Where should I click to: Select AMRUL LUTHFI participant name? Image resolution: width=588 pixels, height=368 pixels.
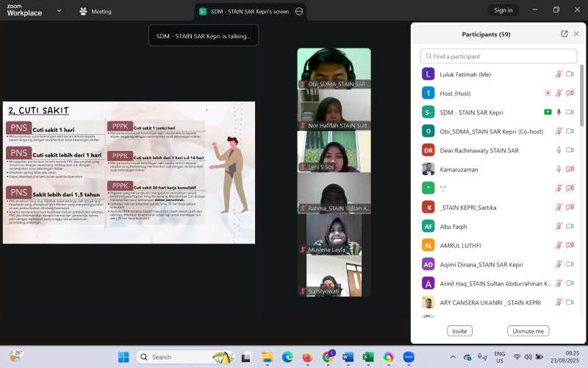coord(460,246)
